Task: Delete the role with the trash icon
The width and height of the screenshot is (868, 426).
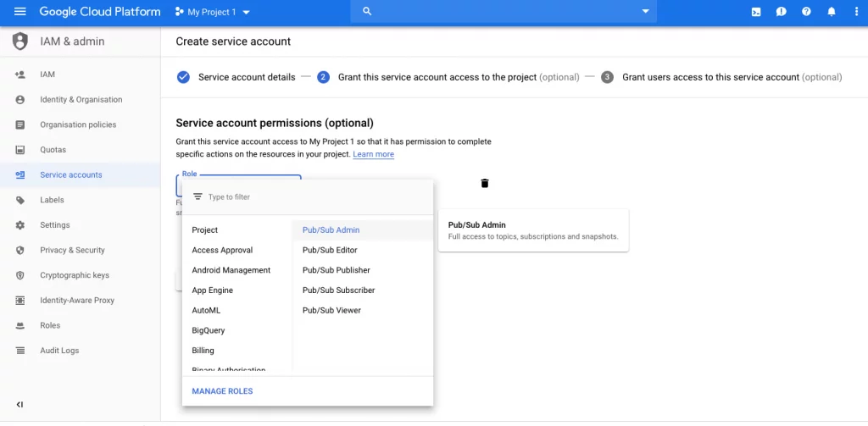Action: click(485, 183)
